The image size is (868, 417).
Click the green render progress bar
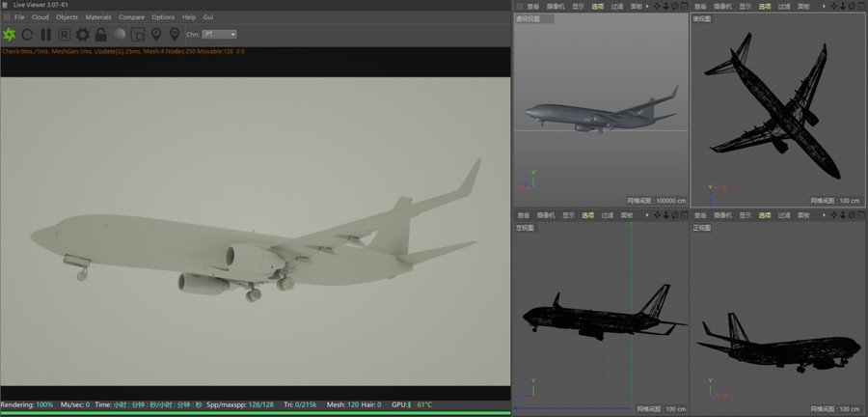click(x=256, y=413)
